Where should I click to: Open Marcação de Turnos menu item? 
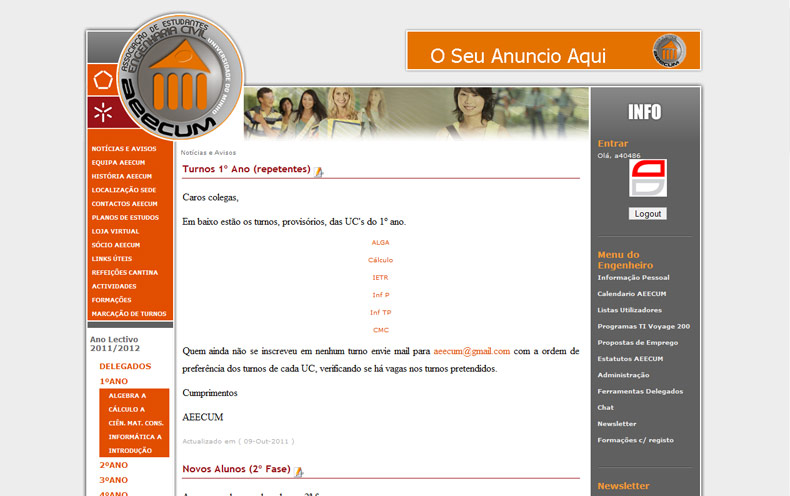(x=129, y=314)
